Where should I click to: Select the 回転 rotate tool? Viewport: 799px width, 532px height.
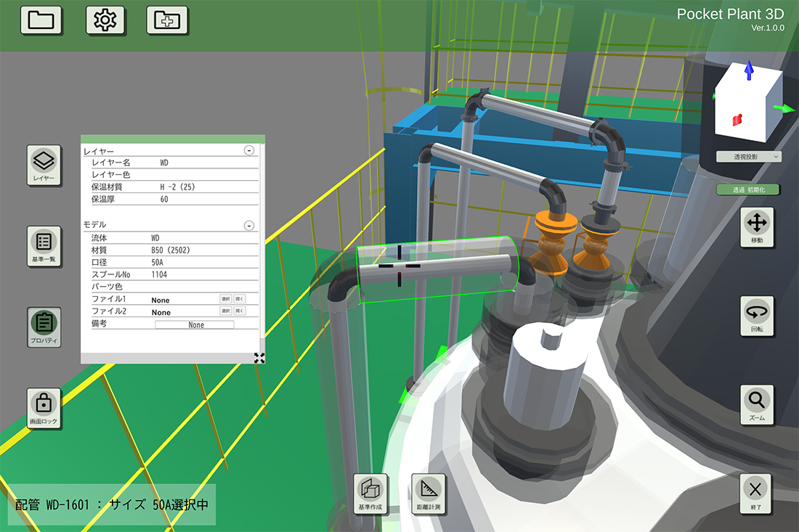click(757, 316)
